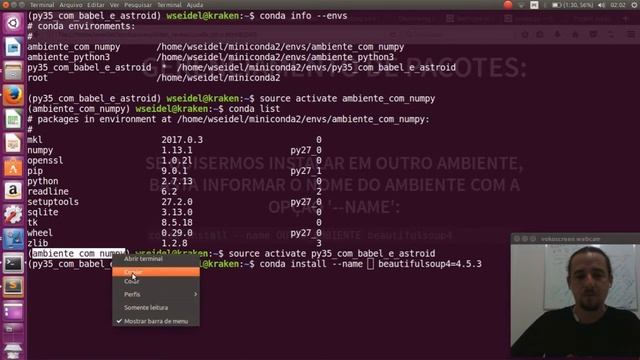Open the keyboard layout indicator Pt

pos(534,5)
